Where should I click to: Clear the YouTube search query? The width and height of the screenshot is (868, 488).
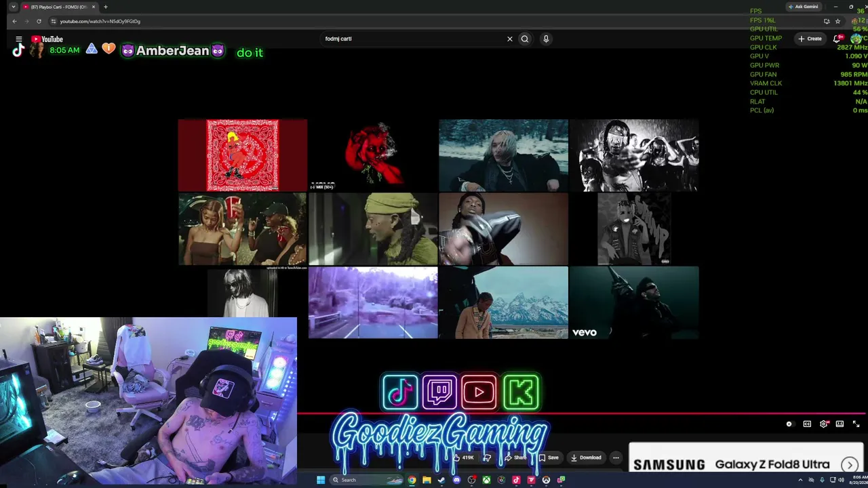(x=510, y=39)
